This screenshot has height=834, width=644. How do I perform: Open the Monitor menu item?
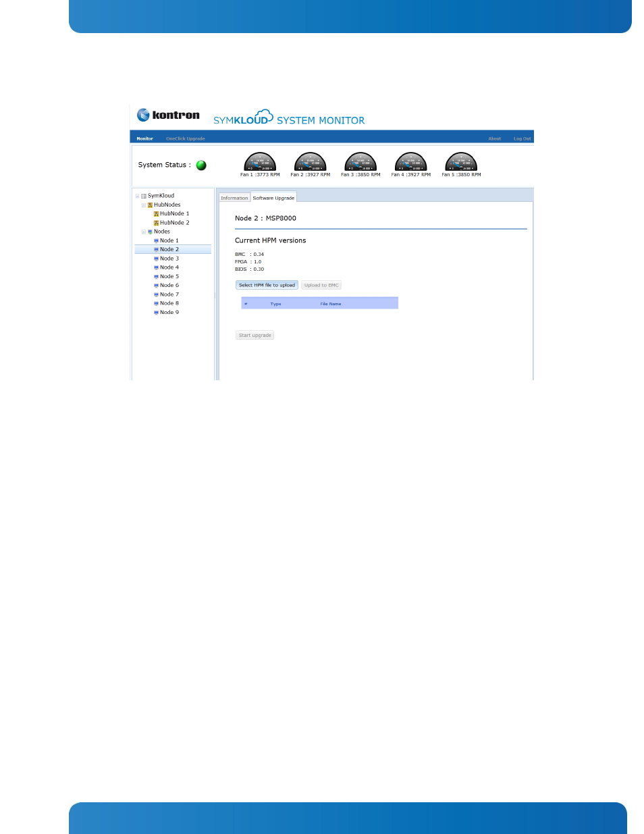(144, 138)
